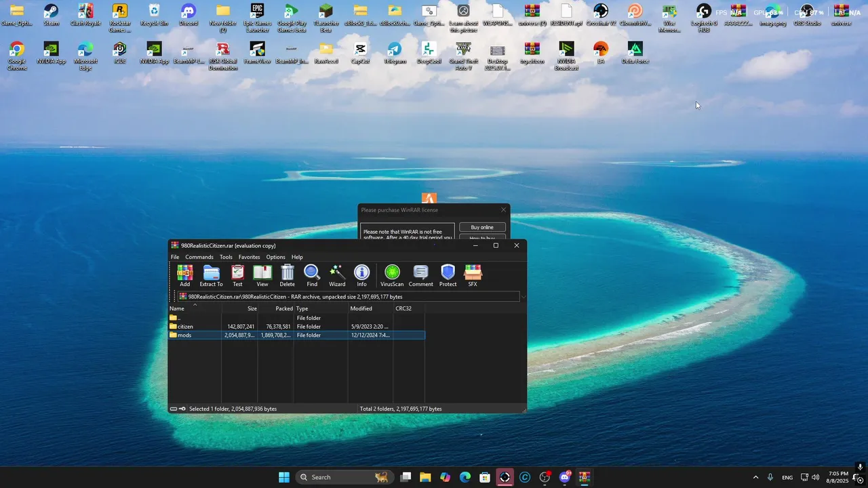Select the mods folder row
The width and height of the screenshot is (868, 488).
coord(296,335)
